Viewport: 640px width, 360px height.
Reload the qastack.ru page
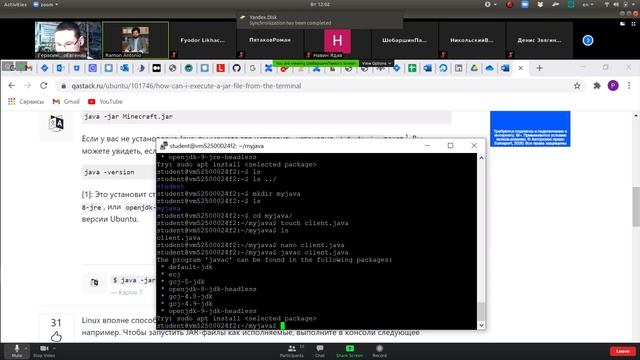pos(44,86)
